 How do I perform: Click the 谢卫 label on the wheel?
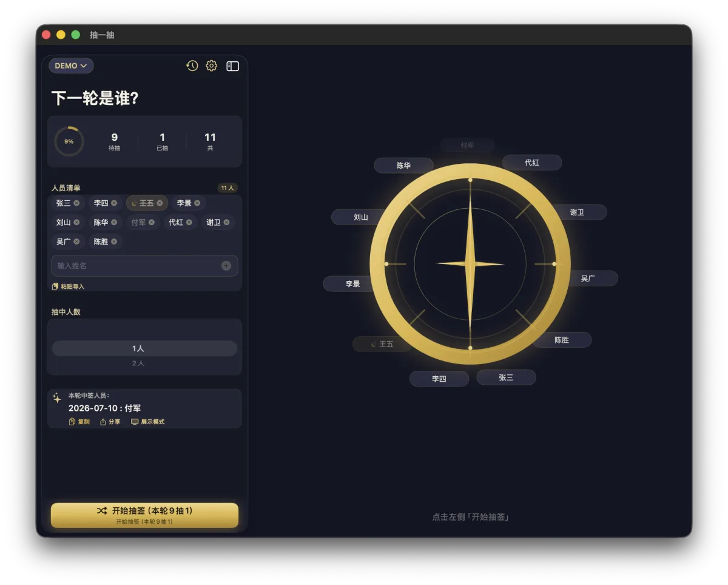point(577,212)
